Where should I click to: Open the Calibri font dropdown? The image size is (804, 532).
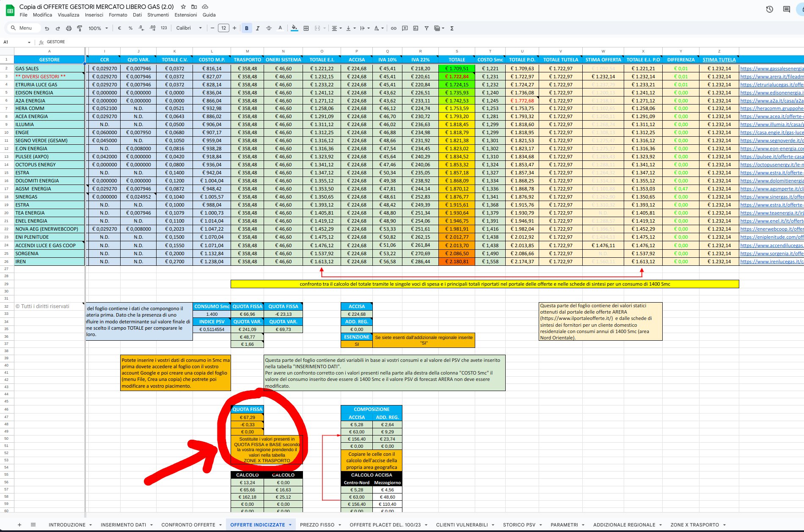189,28
